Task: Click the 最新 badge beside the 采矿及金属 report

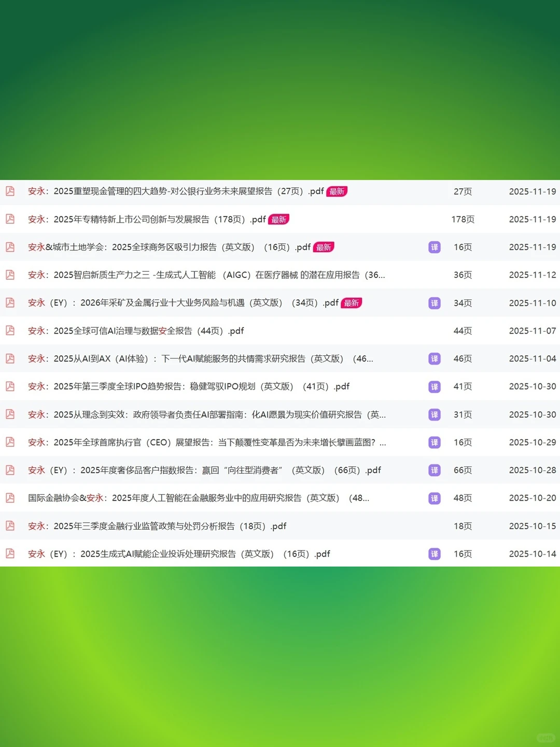Action: pyautogui.click(x=352, y=303)
